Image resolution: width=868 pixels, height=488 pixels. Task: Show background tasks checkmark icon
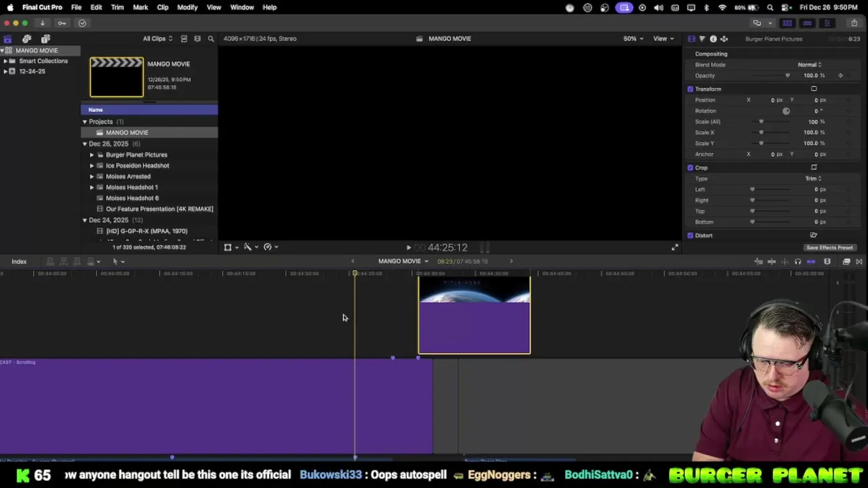coord(82,23)
